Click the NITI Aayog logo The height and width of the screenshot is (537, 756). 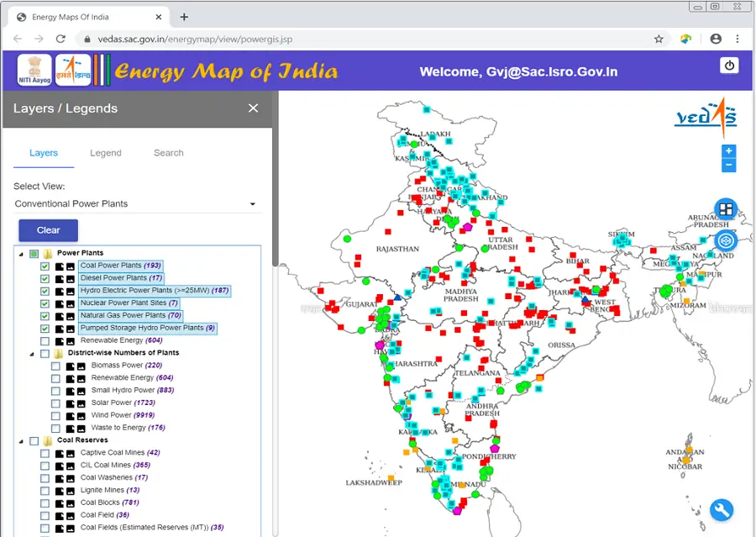[x=34, y=71]
